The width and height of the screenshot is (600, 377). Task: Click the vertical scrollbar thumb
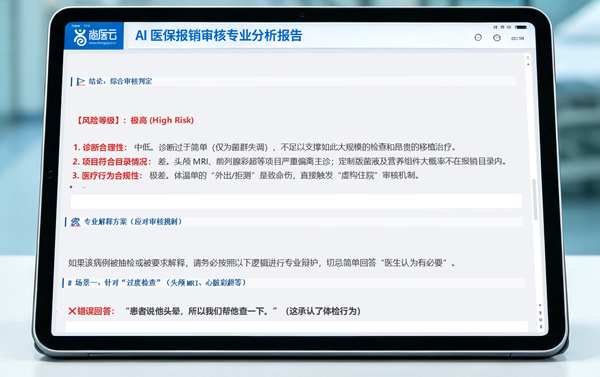pyautogui.click(x=535, y=199)
